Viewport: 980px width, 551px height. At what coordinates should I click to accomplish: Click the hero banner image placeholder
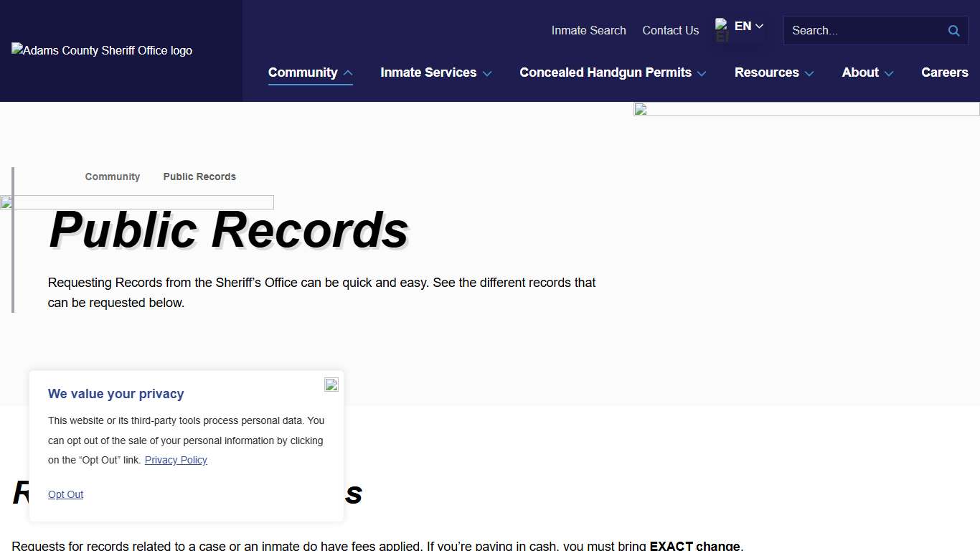pos(805,109)
